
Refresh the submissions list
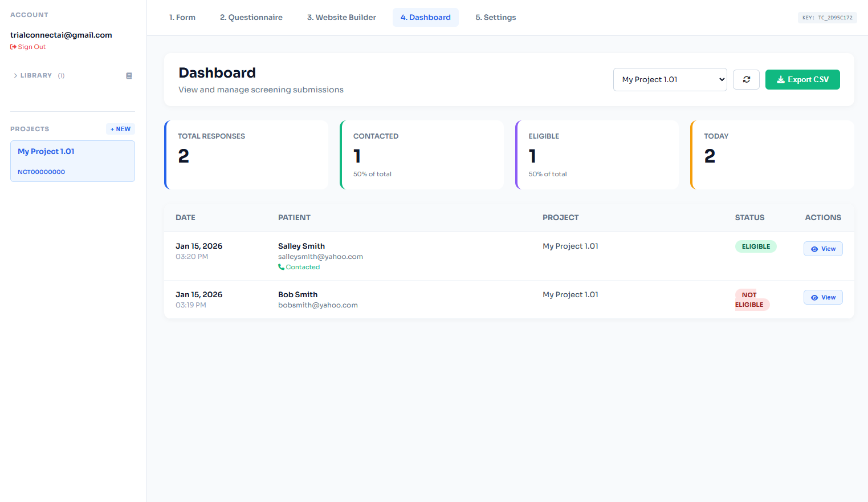746,79
